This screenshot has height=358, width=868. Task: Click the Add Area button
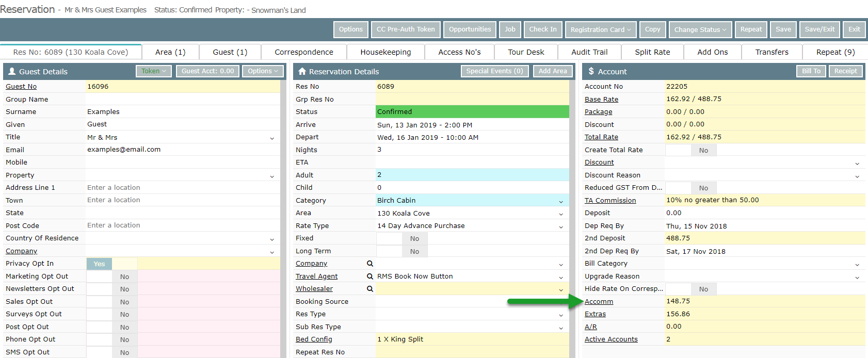coord(553,71)
